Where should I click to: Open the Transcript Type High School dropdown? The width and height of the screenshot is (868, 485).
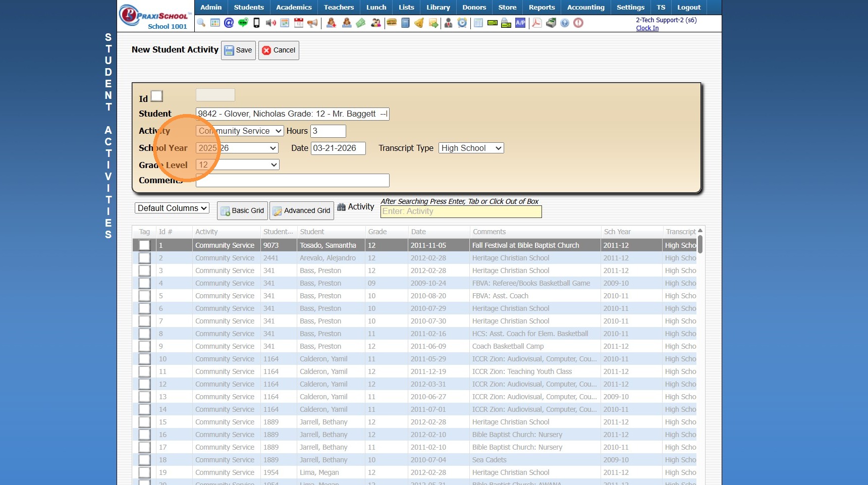pos(471,148)
